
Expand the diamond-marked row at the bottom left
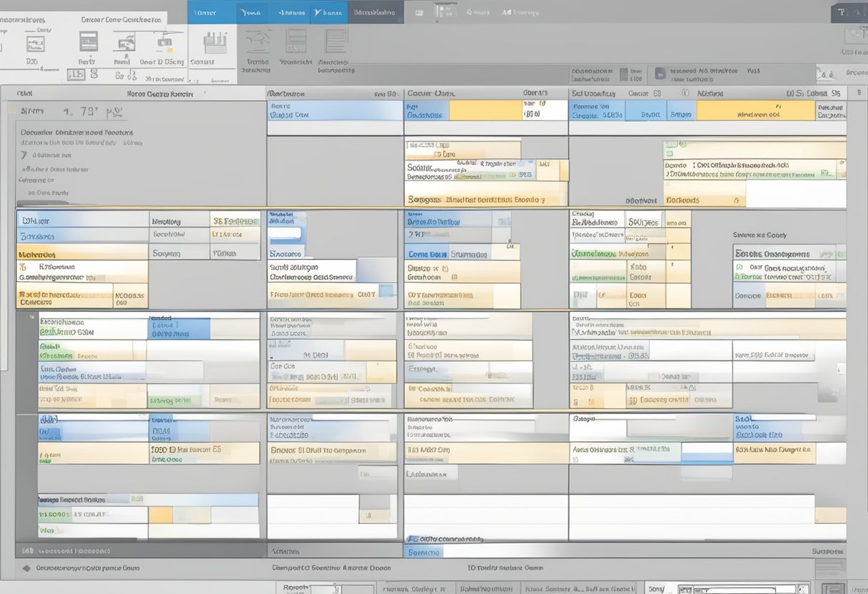27,568
